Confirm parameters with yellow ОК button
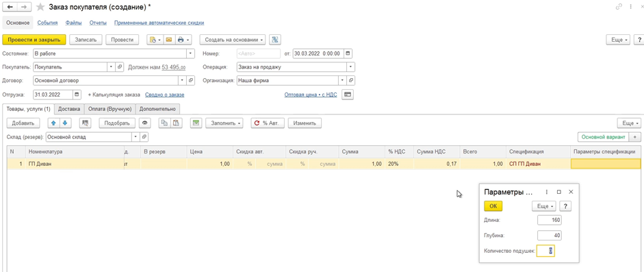 pyautogui.click(x=493, y=206)
